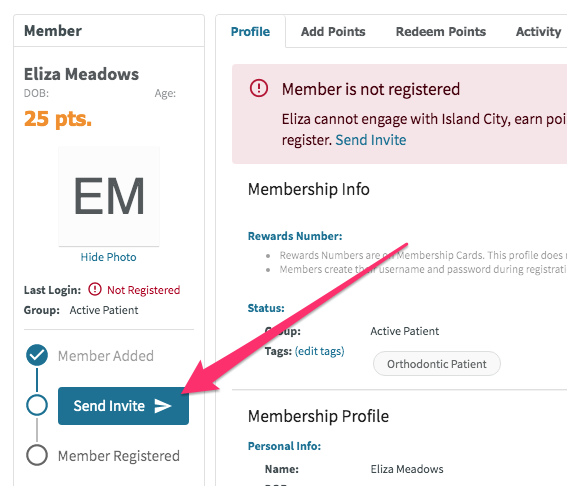The width and height of the screenshot is (567, 486).
Task: Click the Hide Photo link
Action: pyautogui.click(x=108, y=257)
